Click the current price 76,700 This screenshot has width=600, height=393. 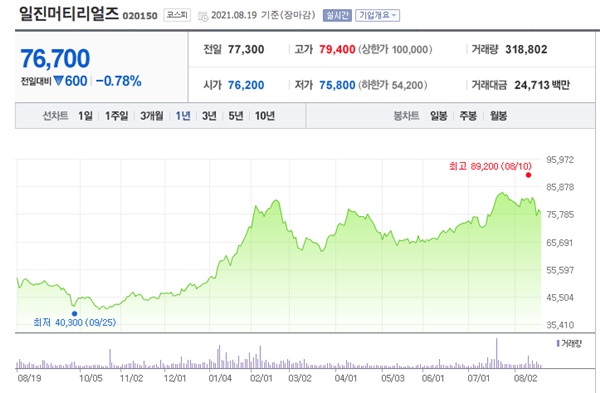[x=55, y=59]
